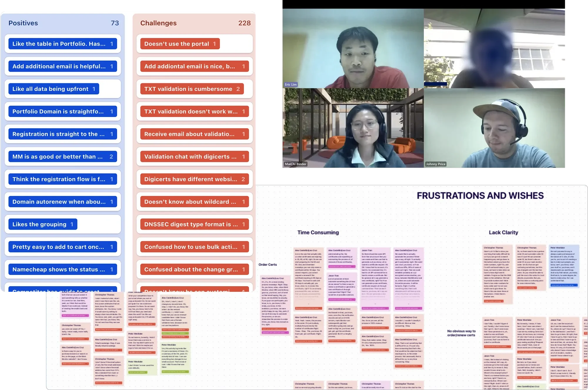The image size is (588, 390).
Task: Select MaiChi Binder's video tile
Action: pyautogui.click(x=353, y=129)
